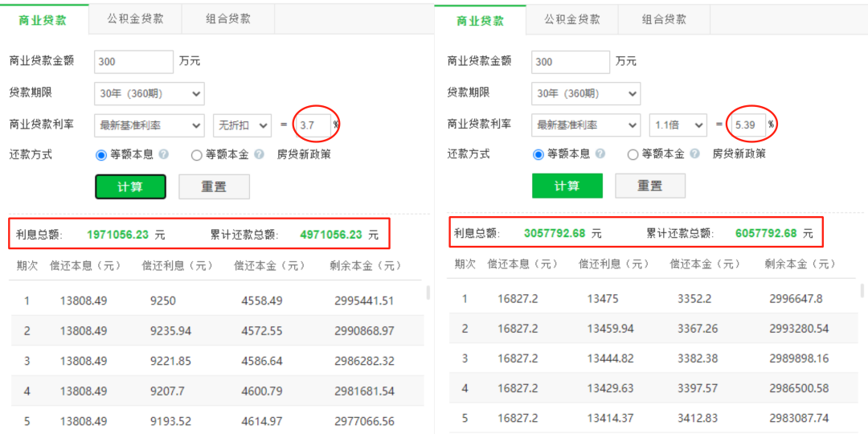Click 3.7 interest rate field
Viewport: 868px width, 434px height.
pos(313,125)
